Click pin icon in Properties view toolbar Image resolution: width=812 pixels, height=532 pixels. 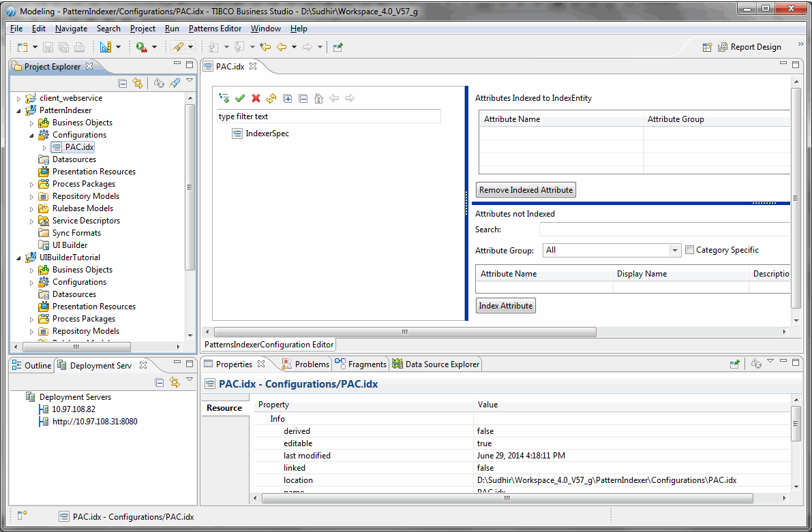coord(734,364)
